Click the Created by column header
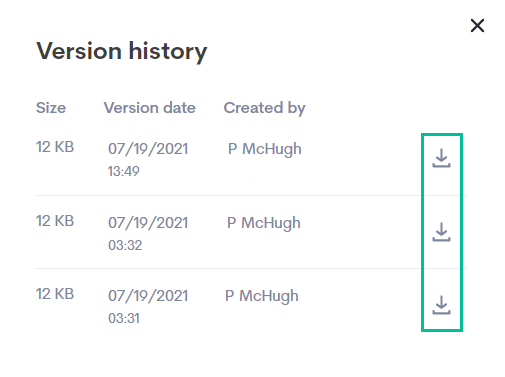 (265, 108)
